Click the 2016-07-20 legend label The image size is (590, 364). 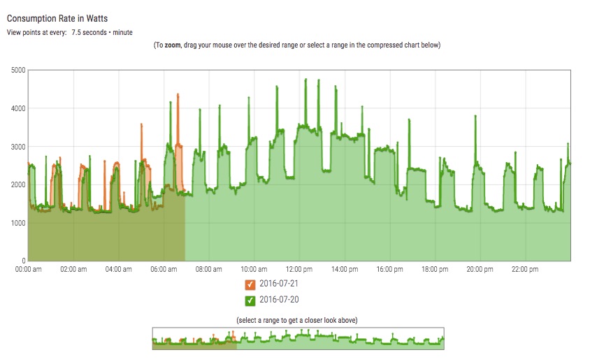coord(278,300)
